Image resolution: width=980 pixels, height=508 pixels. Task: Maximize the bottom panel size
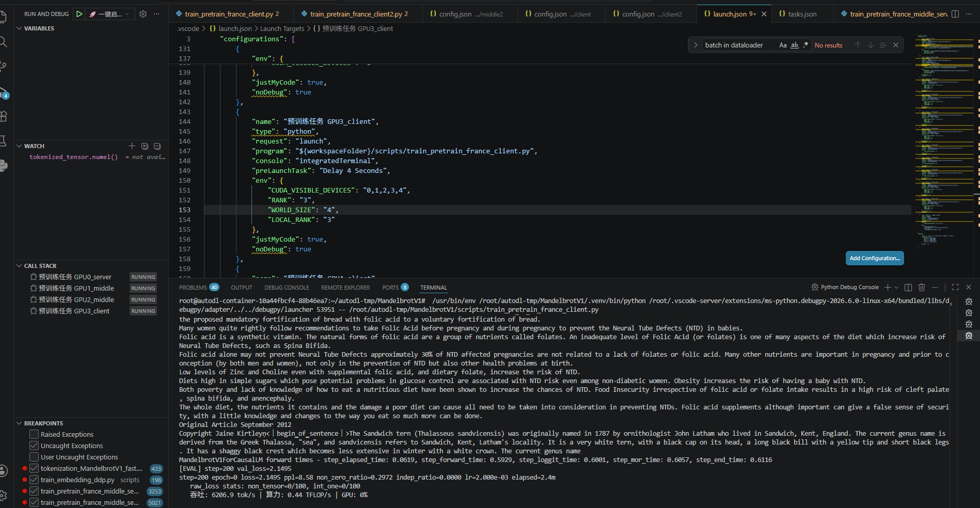click(955, 287)
